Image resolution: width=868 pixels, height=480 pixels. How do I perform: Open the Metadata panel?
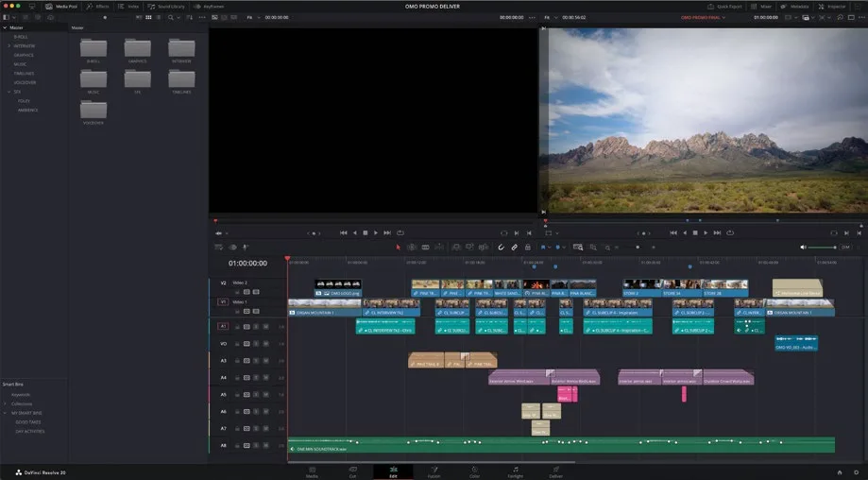[794, 6]
